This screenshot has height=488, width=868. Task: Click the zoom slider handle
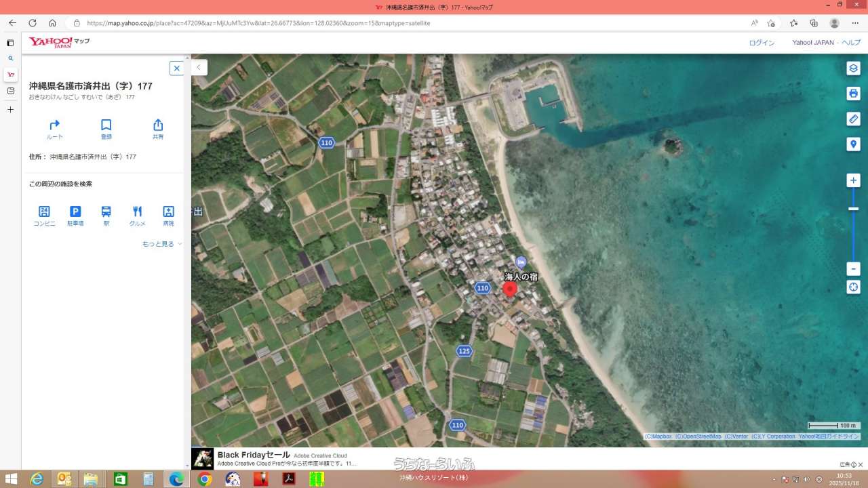point(854,209)
